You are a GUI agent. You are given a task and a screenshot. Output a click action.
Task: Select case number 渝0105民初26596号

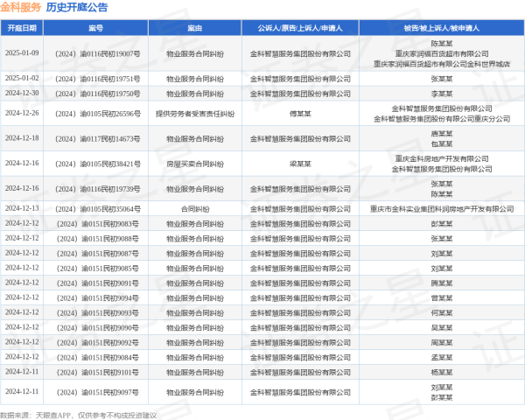coord(98,114)
